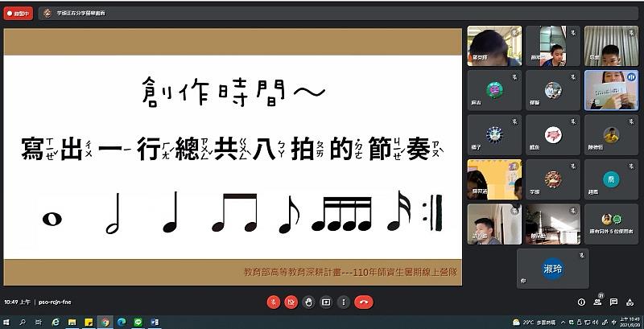The height and width of the screenshot is (329, 644).
Task: Select the shared slide presentation area
Action: point(233,157)
